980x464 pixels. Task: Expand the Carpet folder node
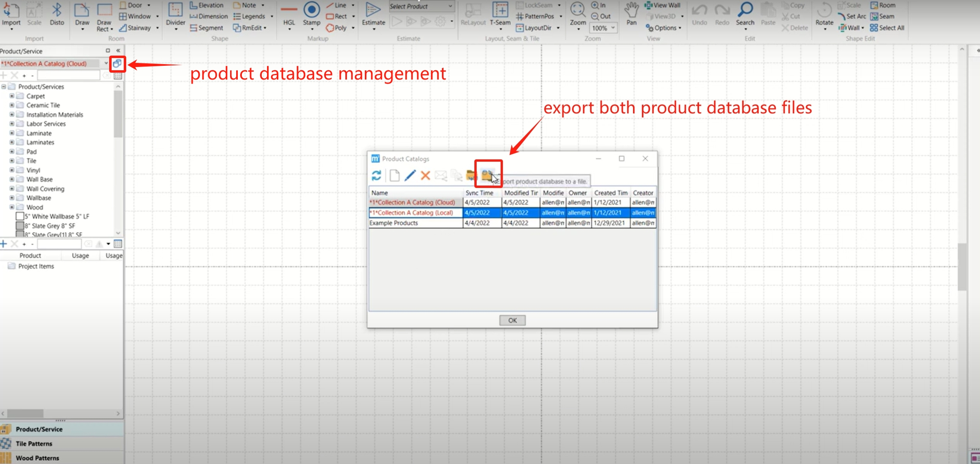click(12, 96)
